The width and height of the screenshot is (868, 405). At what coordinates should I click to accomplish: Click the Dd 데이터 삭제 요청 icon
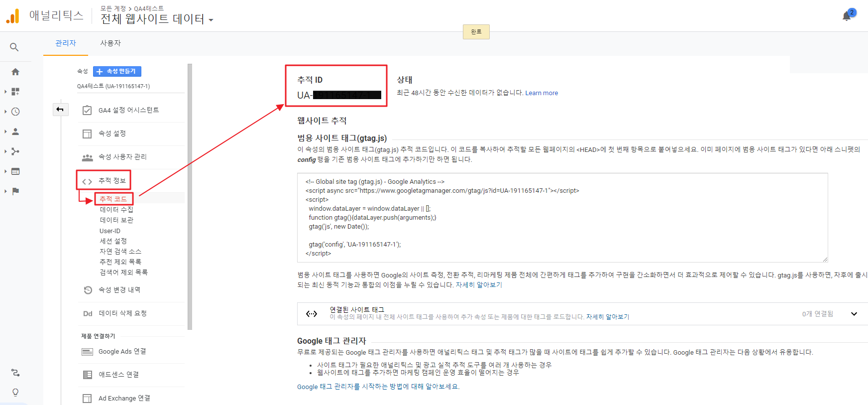88,313
